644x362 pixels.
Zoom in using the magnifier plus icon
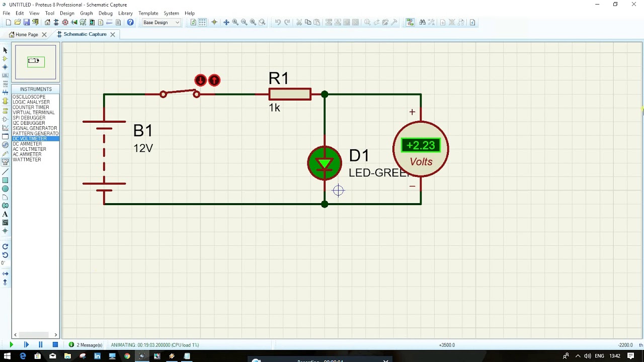tap(235, 22)
